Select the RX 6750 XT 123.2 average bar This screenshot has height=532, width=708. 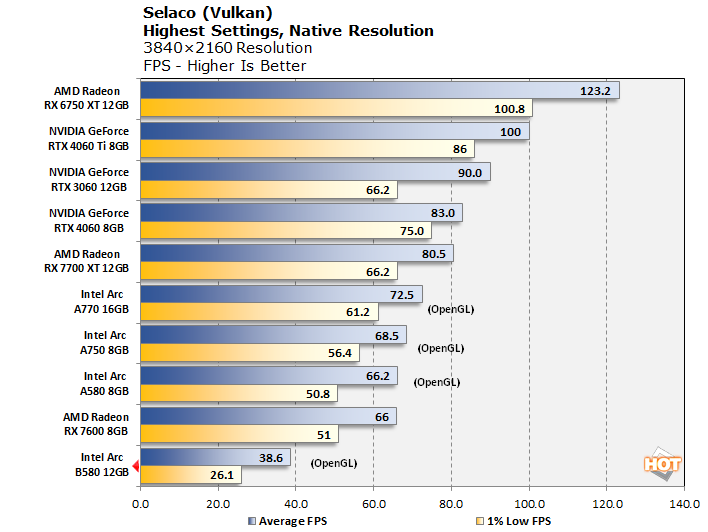click(379, 91)
